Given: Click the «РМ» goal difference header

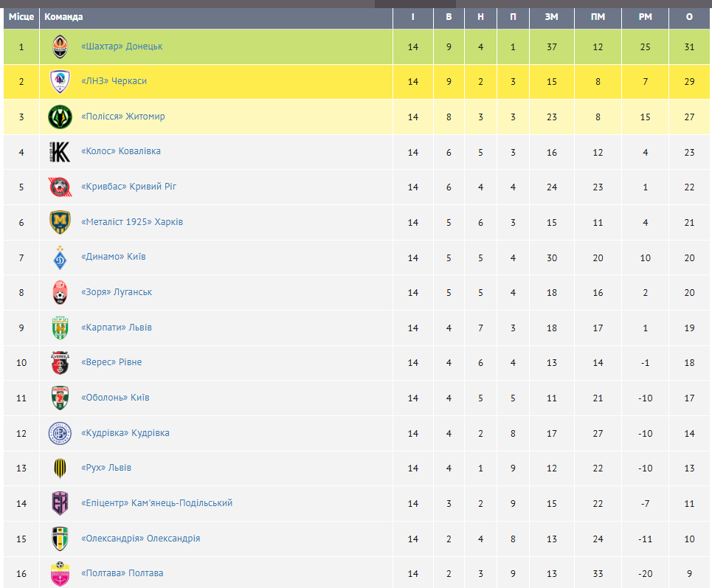Looking at the screenshot, I should click(x=645, y=17).
